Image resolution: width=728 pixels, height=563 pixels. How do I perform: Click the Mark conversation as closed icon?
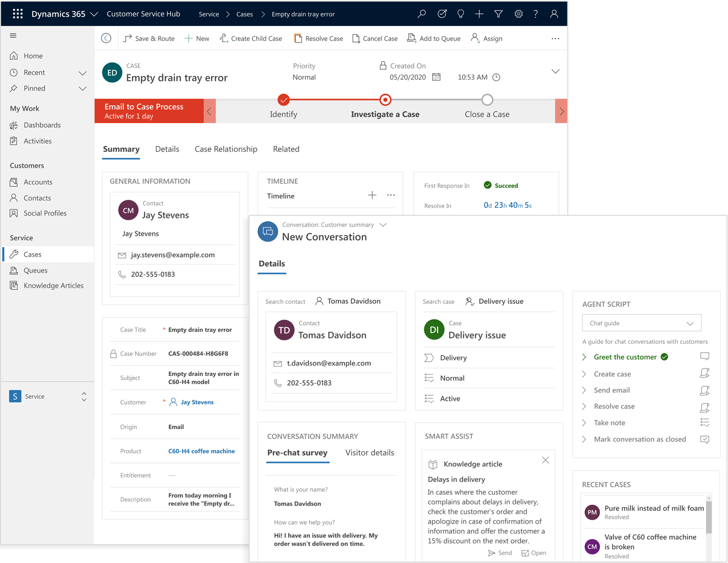[x=705, y=439]
